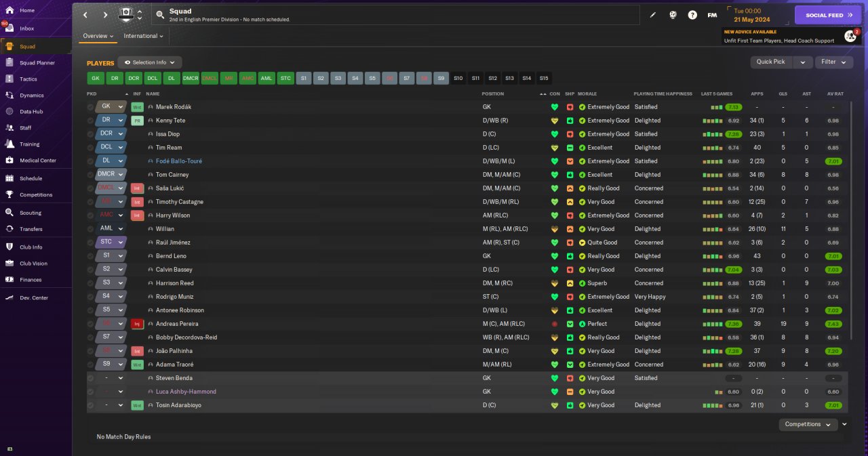Open the Medical Center section

(37, 161)
